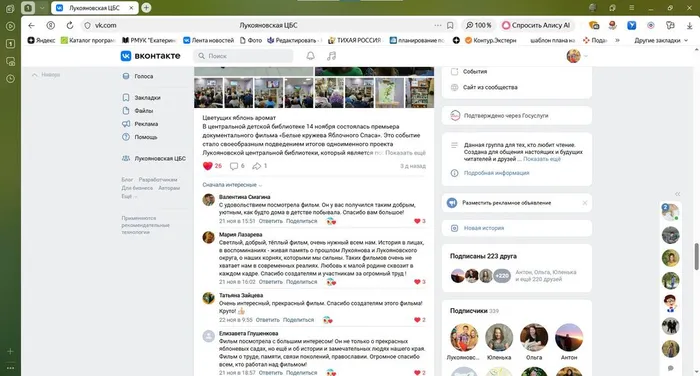This screenshot has height=376, width=700.
Task: Click the VK search field
Action: pos(243,56)
